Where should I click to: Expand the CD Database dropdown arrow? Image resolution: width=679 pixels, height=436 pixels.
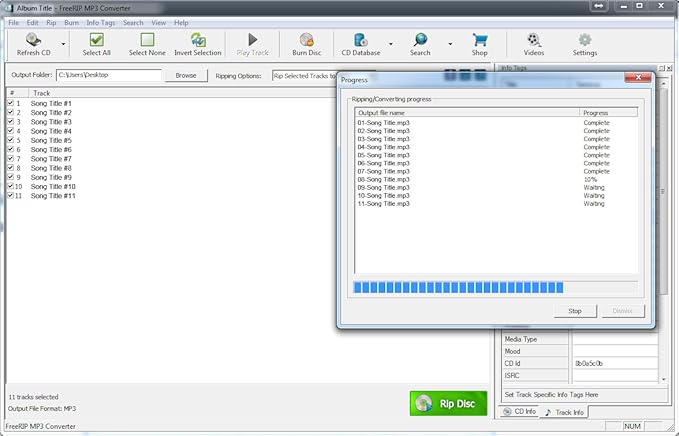[x=390, y=44]
